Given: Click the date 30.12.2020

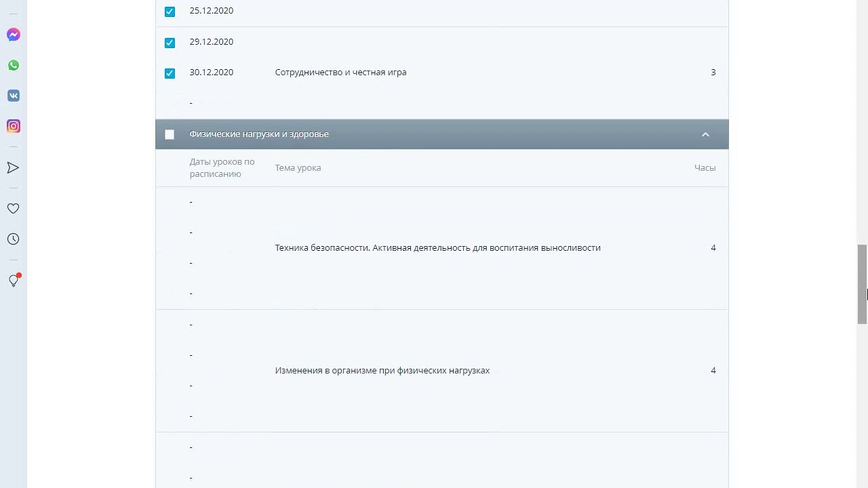Looking at the screenshot, I should pos(212,73).
